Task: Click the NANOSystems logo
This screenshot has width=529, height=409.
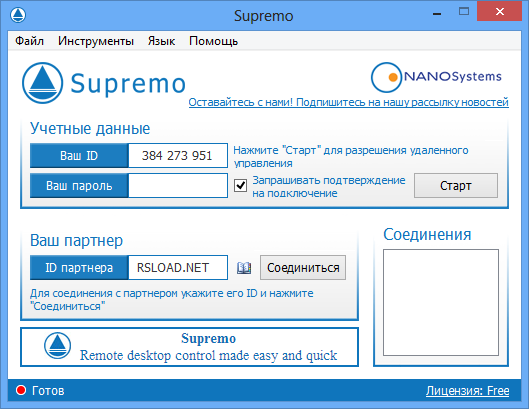Action: point(436,77)
